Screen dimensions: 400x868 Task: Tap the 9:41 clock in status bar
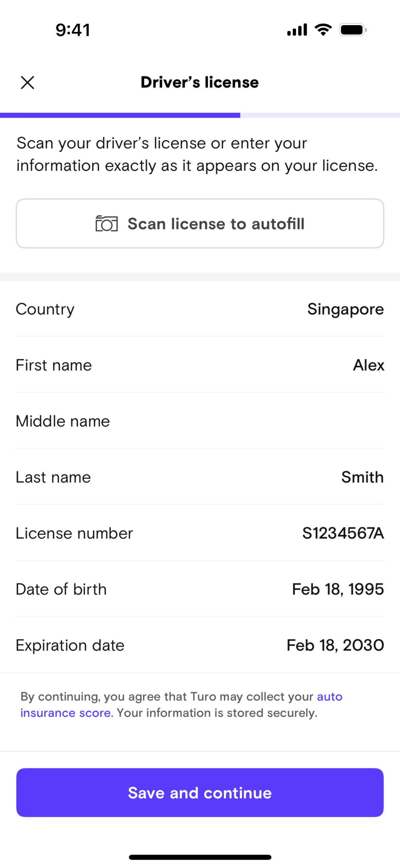73,30
